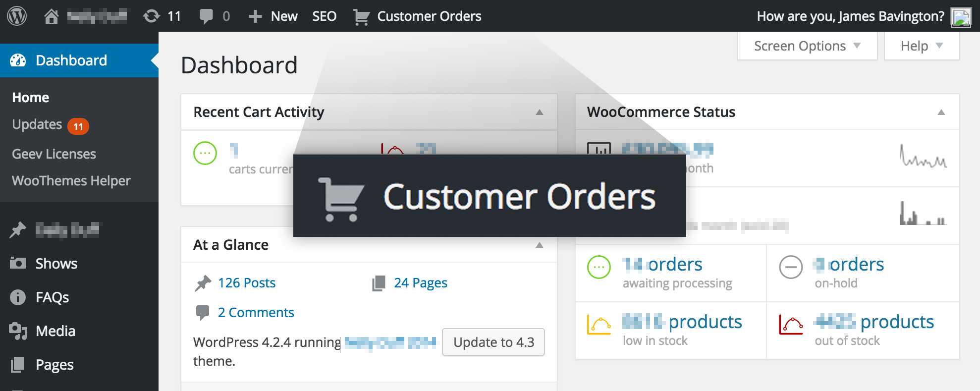Screen dimensions: 980x391
Task: Click the green carts status icon
Action: point(205,153)
